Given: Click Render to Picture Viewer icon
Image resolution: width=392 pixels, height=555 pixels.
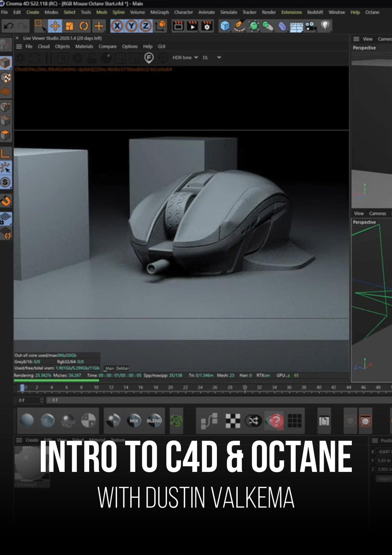Looking at the screenshot, I should 192,26.
